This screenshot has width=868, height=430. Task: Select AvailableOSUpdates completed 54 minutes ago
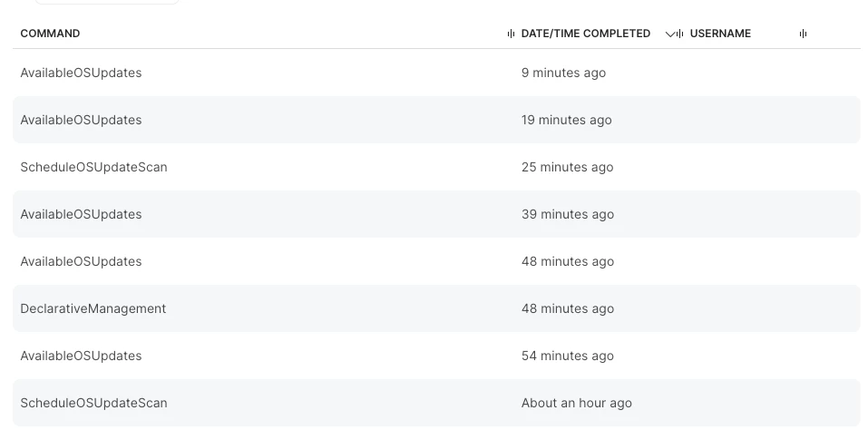coord(436,356)
